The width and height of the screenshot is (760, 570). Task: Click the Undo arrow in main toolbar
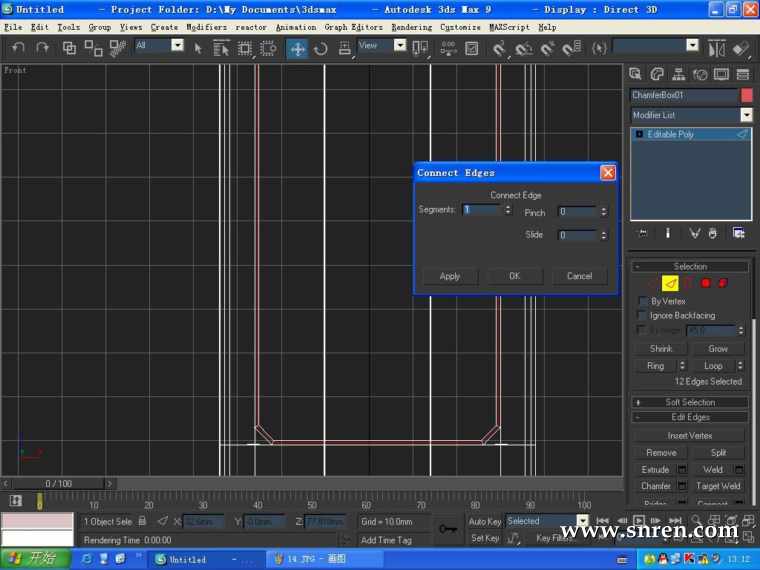pyautogui.click(x=18, y=48)
